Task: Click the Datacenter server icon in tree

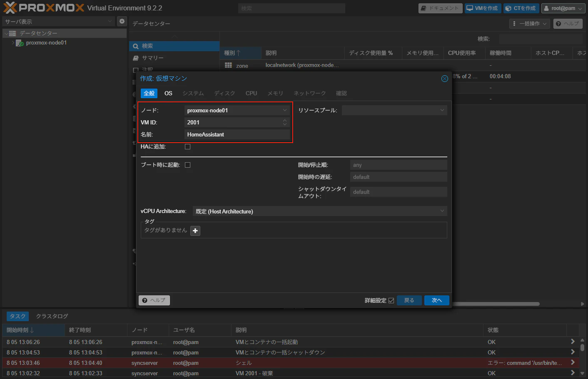Action: coord(12,33)
